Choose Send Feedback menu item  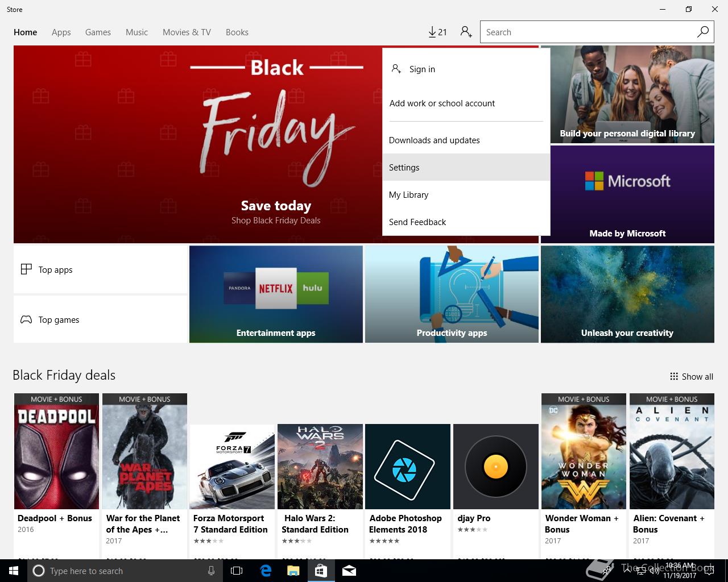coord(466,222)
